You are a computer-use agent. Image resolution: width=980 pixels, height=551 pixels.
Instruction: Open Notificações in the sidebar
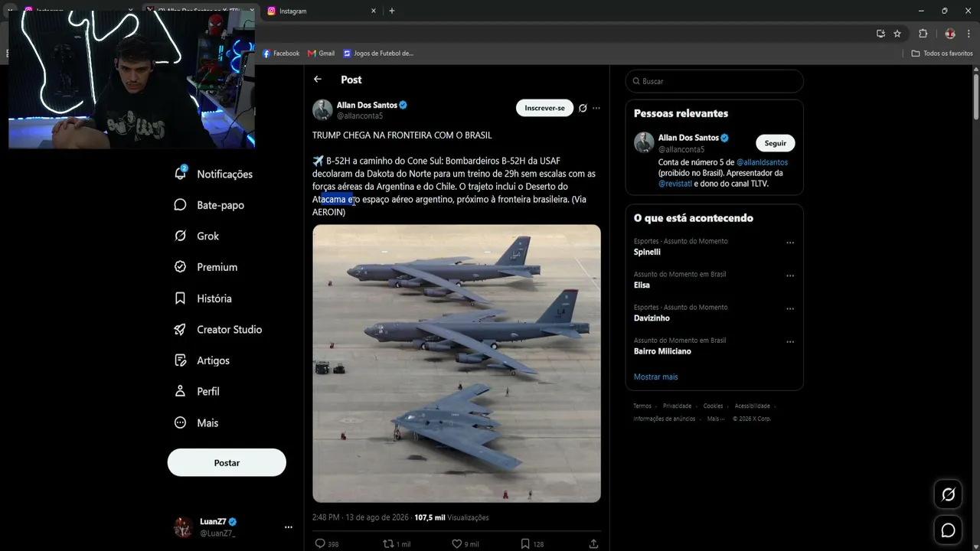(x=214, y=174)
